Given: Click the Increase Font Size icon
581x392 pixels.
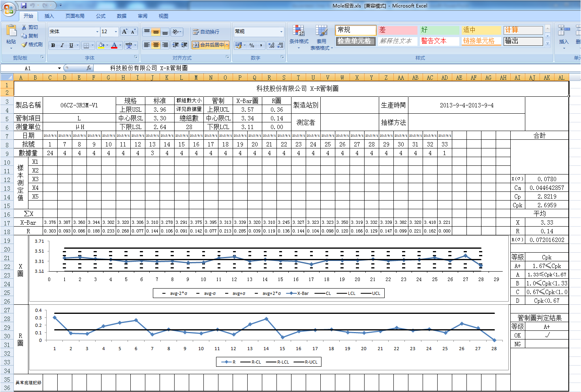Looking at the screenshot, I should [125, 32].
